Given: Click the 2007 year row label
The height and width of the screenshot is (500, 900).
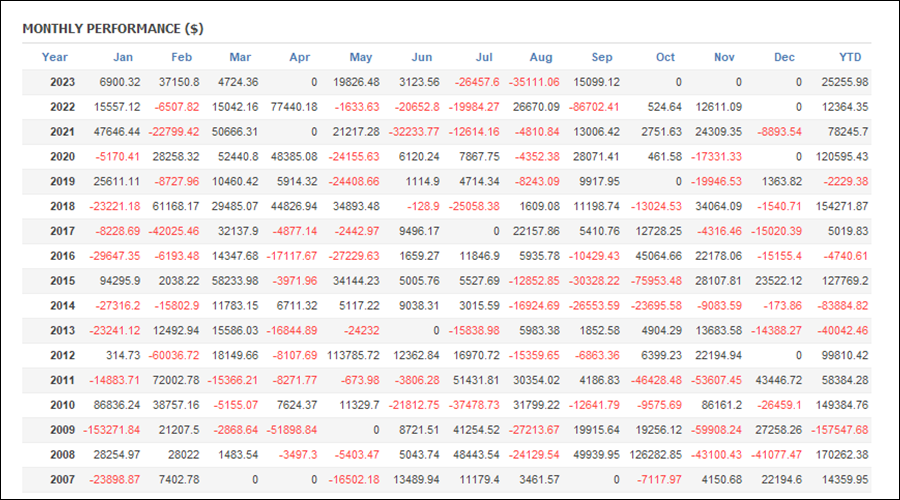Looking at the screenshot, I should (x=62, y=479).
